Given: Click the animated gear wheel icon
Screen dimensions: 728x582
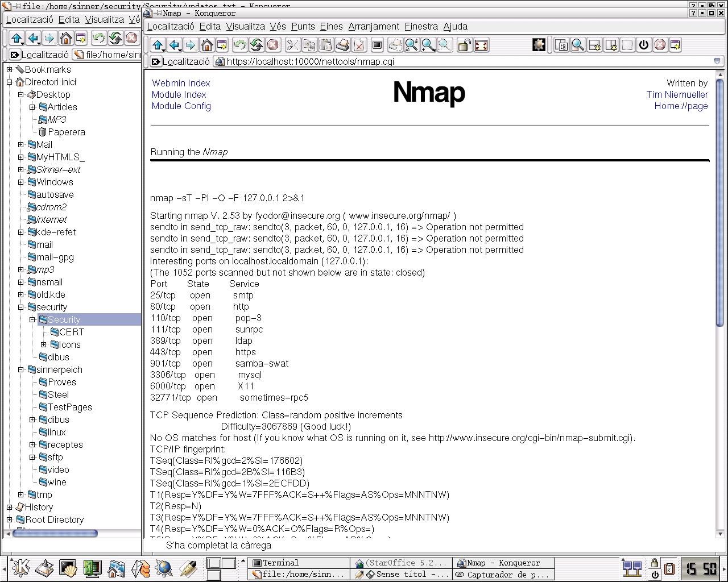Looking at the screenshot, I should (x=539, y=45).
